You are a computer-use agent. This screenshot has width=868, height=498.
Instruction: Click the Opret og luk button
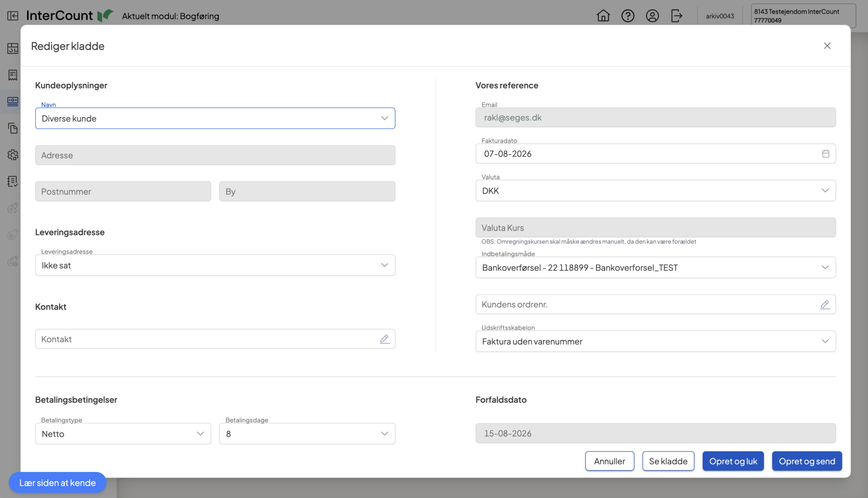pyautogui.click(x=733, y=461)
